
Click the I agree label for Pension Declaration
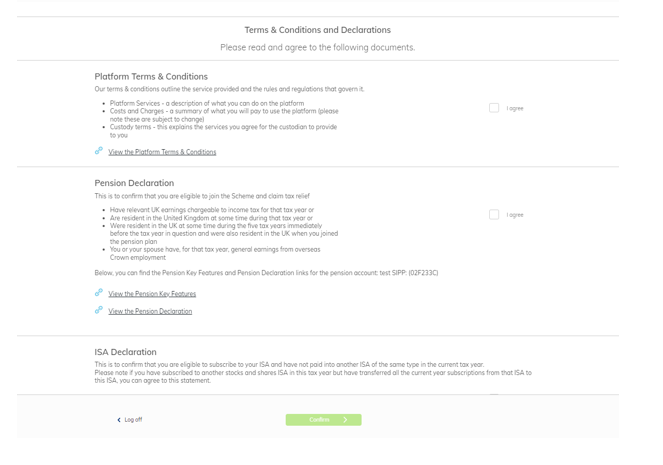pos(515,215)
